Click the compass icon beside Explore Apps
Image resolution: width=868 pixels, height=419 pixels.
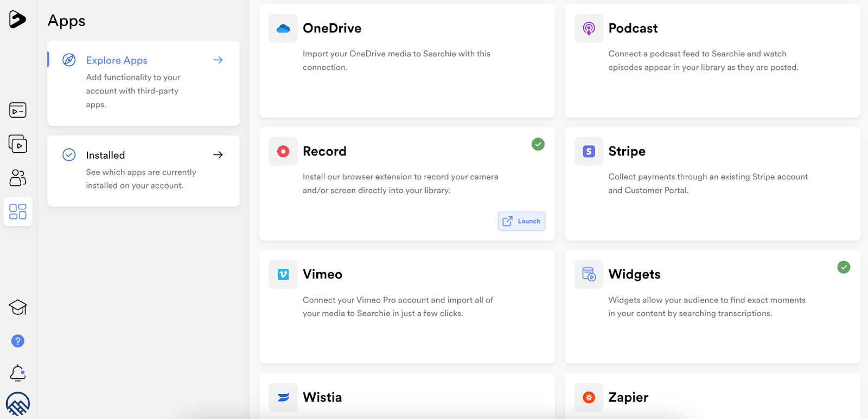click(x=69, y=60)
